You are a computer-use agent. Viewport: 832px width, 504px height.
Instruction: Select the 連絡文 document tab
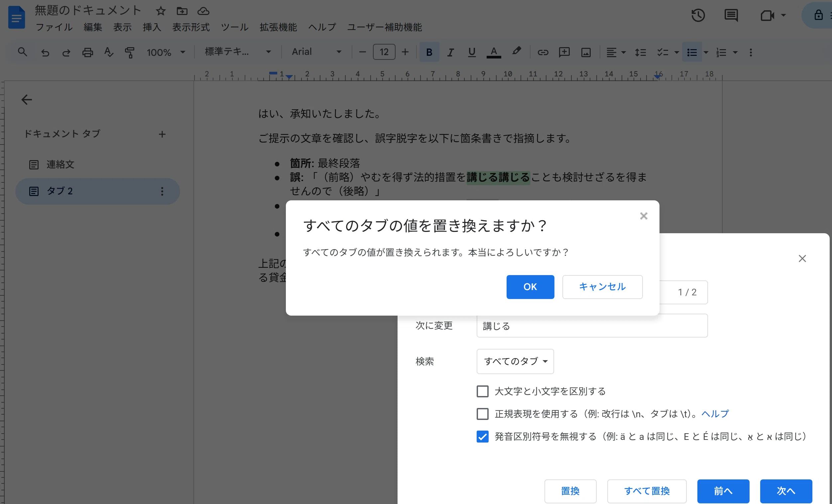[98, 164]
